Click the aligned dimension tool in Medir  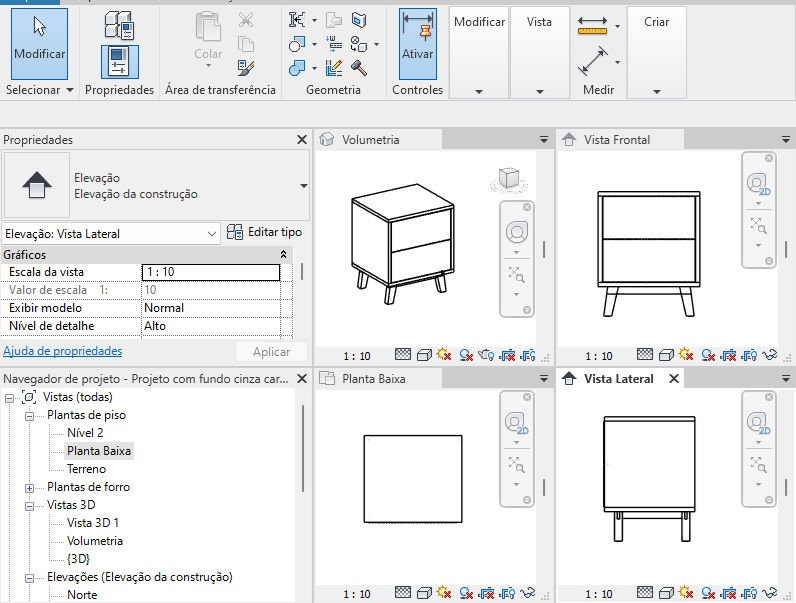click(592, 61)
